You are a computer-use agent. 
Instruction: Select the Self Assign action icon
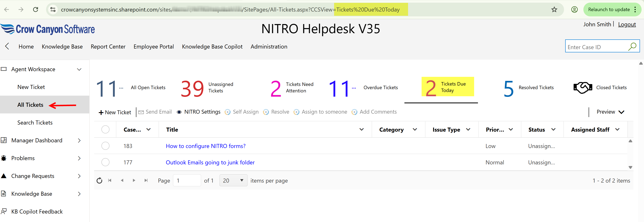(227, 112)
